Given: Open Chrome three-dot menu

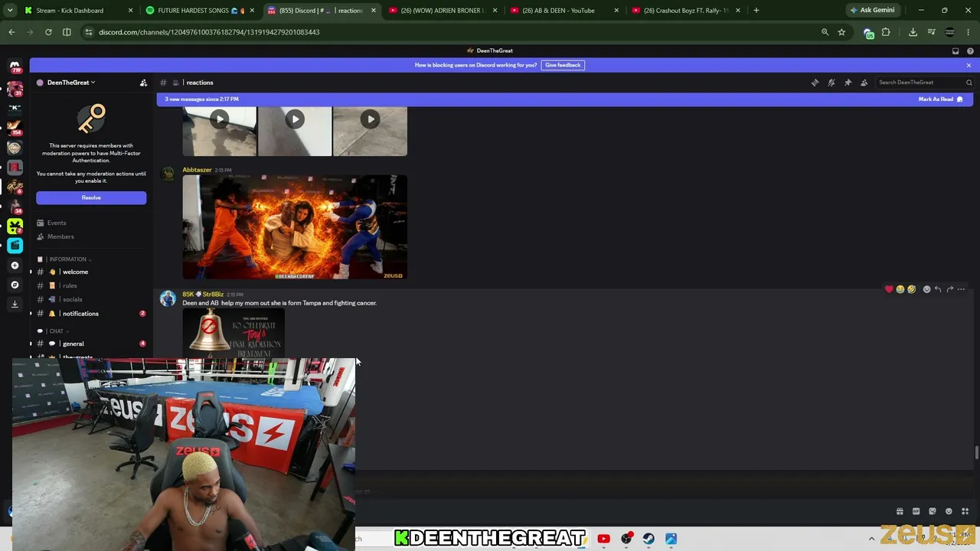Looking at the screenshot, I should 969,32.
